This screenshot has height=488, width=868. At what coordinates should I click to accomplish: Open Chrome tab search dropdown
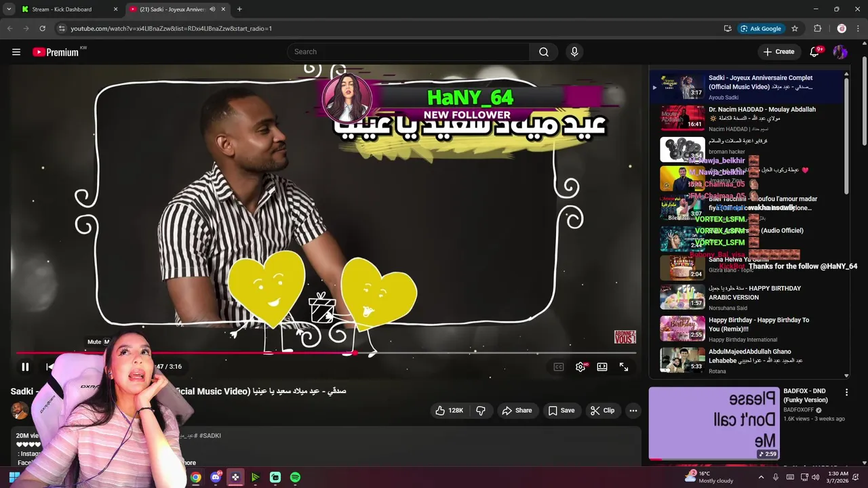[x=8, y=9]
